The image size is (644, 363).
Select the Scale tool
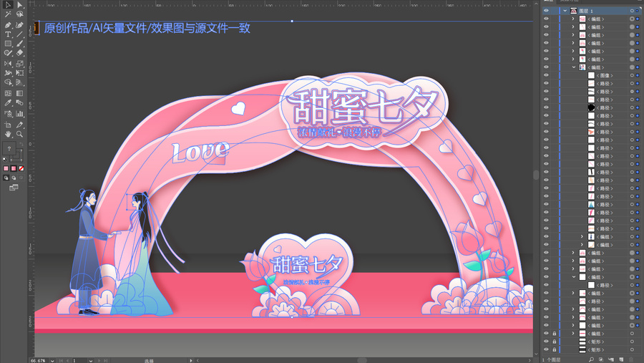pyautogui.click(x=19, y=63)
